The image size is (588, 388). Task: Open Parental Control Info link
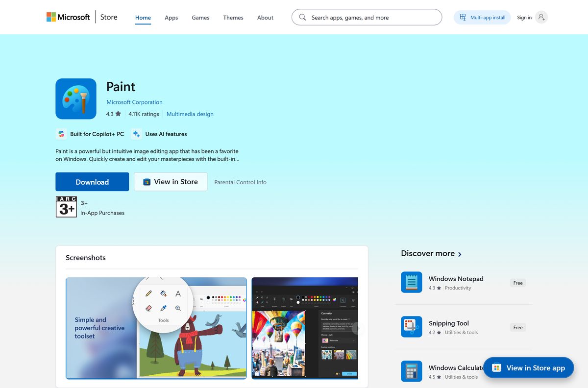pyautogui.click(x=240, y=182)
